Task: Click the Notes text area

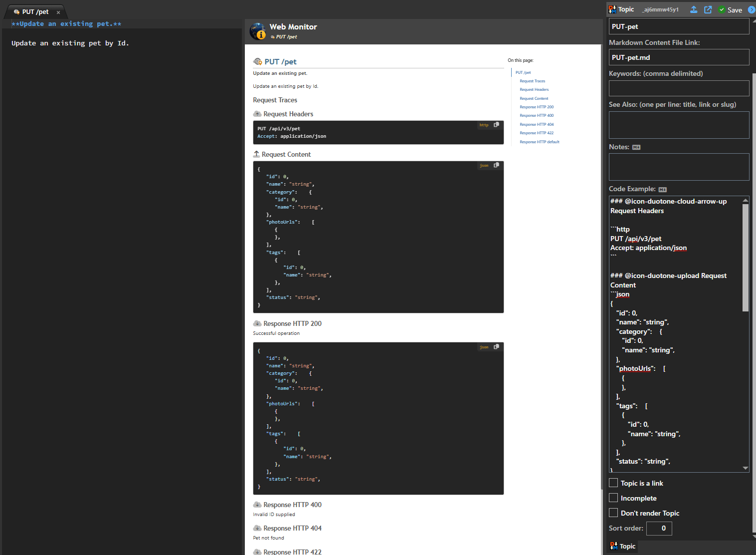Action: pos(679,167)
